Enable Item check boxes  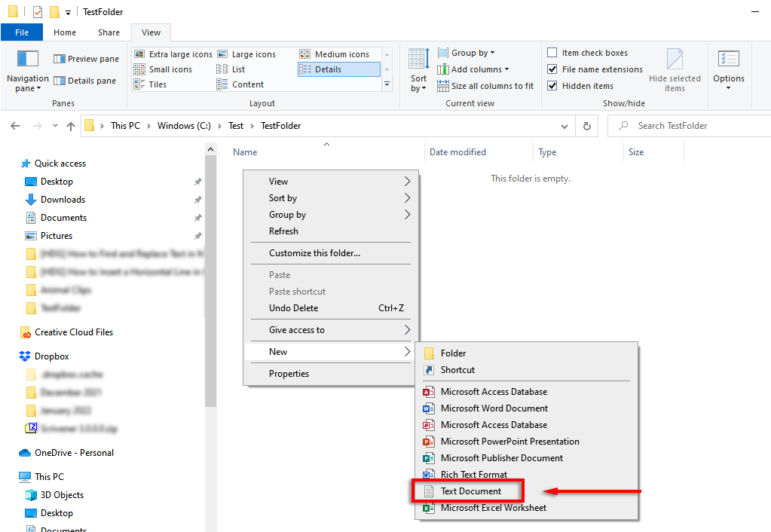coord(587,53)
